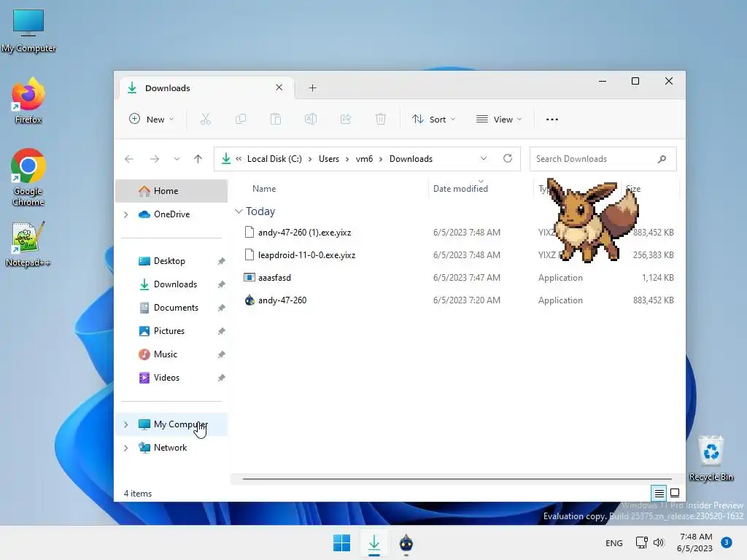This screenshot has height=560, width=747.
Task: Expand the My Computer tree node
Action: pos(125,424)
